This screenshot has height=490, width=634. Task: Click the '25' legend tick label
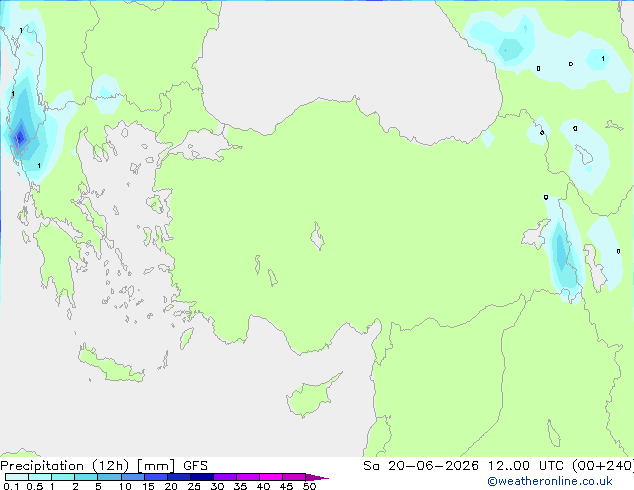click(x=194, y=486)
